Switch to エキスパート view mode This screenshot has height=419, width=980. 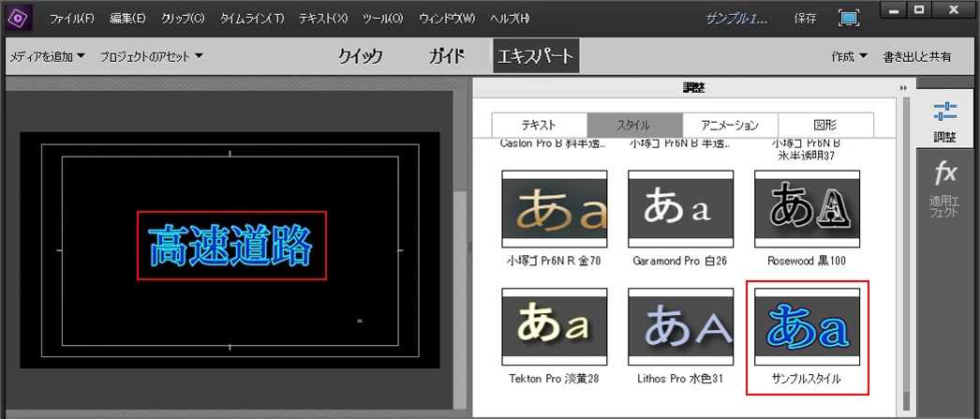click(536, 56)
